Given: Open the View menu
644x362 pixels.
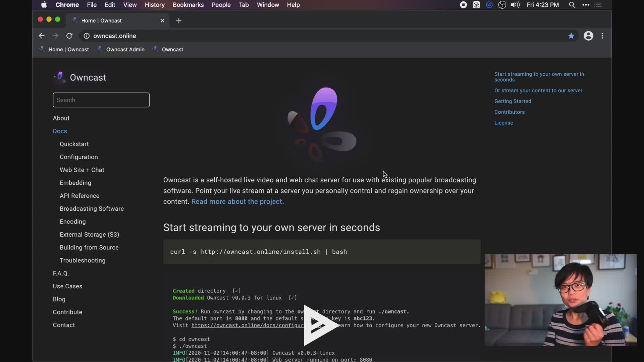Looking at the screenshot, I should pyautogui.click(x=130, y=5).
